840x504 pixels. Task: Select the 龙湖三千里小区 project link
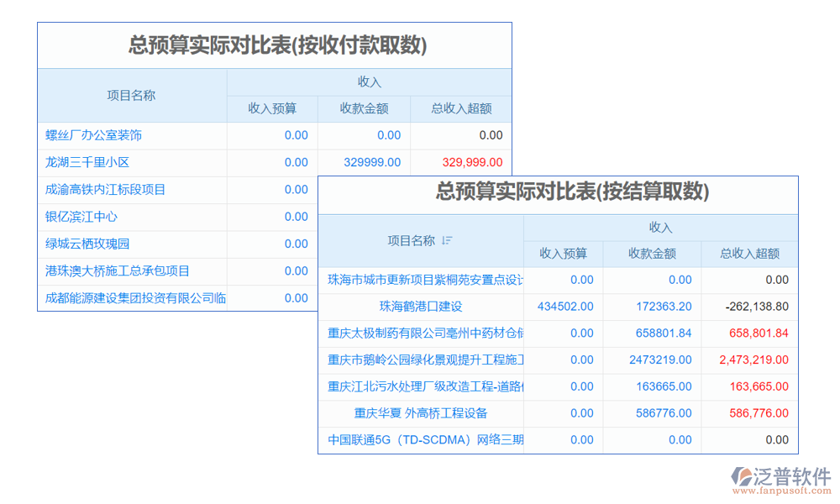point(87,162)
